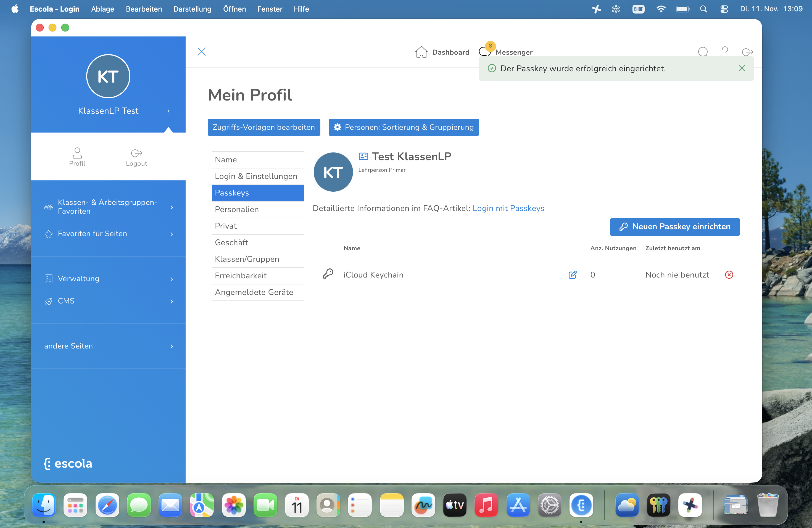Delete iCloud Keychain passkey with red X icon

729,275
